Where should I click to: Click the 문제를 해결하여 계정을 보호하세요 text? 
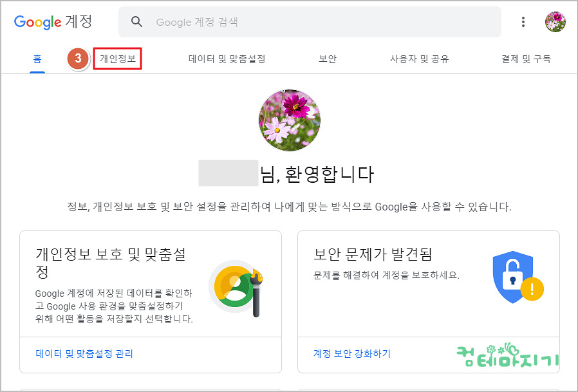(386, 275)
